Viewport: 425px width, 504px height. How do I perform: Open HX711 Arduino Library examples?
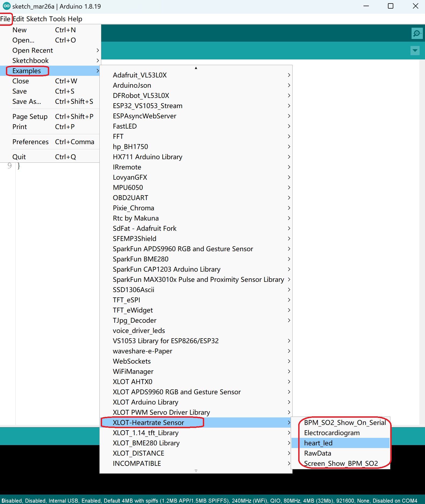(x=196, y=157)
